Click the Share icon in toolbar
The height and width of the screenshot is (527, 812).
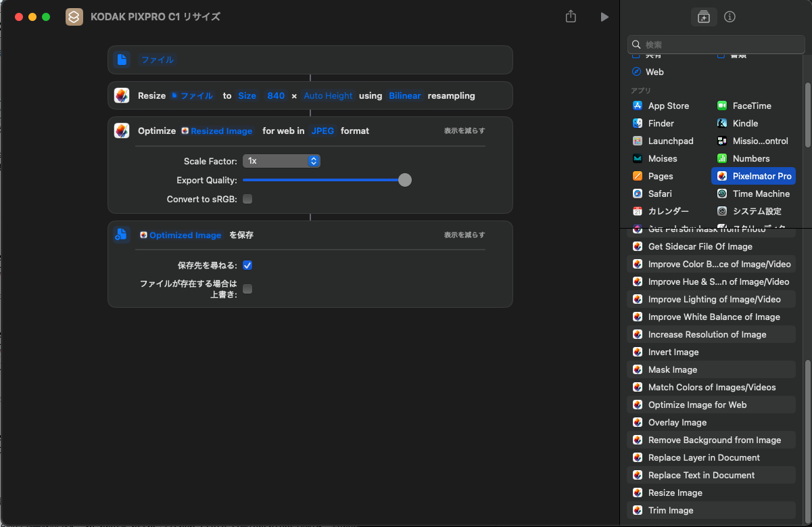[x=571, y=17]
